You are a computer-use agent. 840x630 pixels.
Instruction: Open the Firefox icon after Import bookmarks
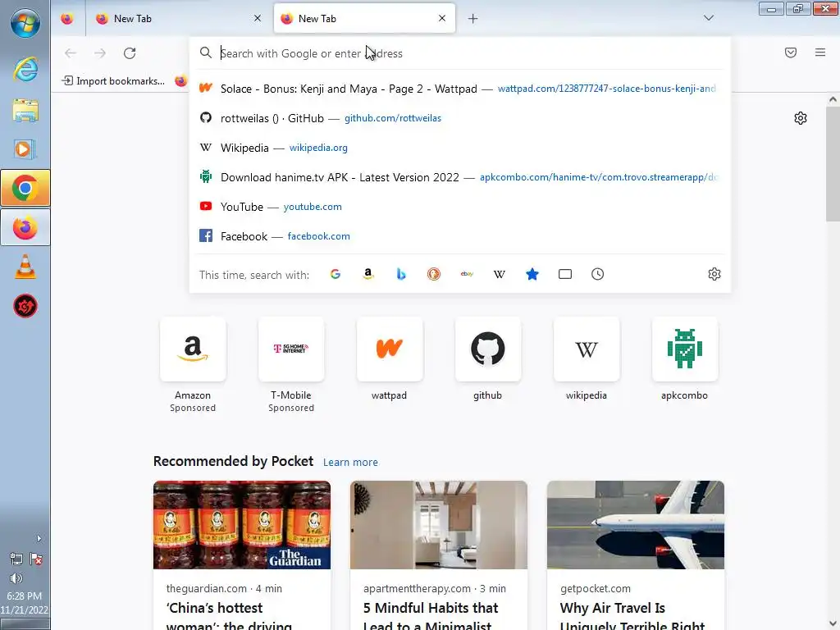point(181,81)
